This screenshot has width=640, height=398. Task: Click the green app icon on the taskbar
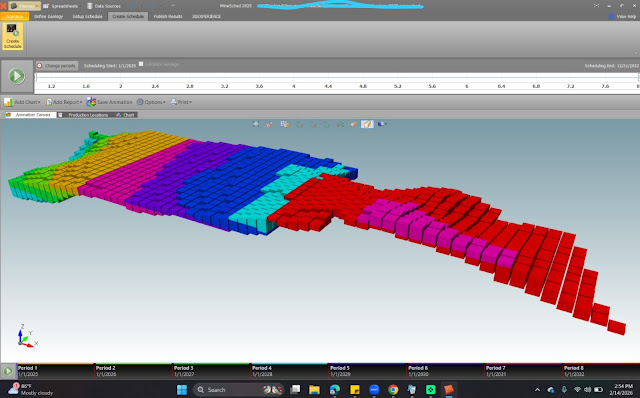click(430, 389)
